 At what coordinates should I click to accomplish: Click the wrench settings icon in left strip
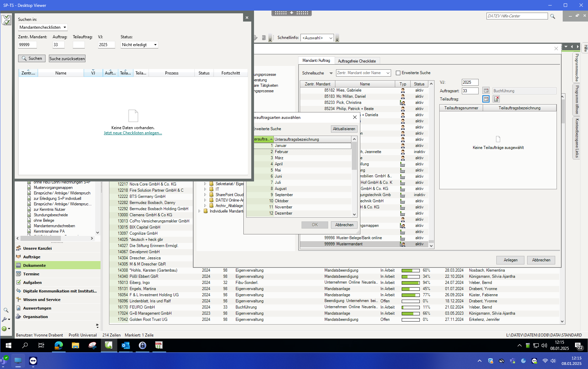tap(5, 319)
